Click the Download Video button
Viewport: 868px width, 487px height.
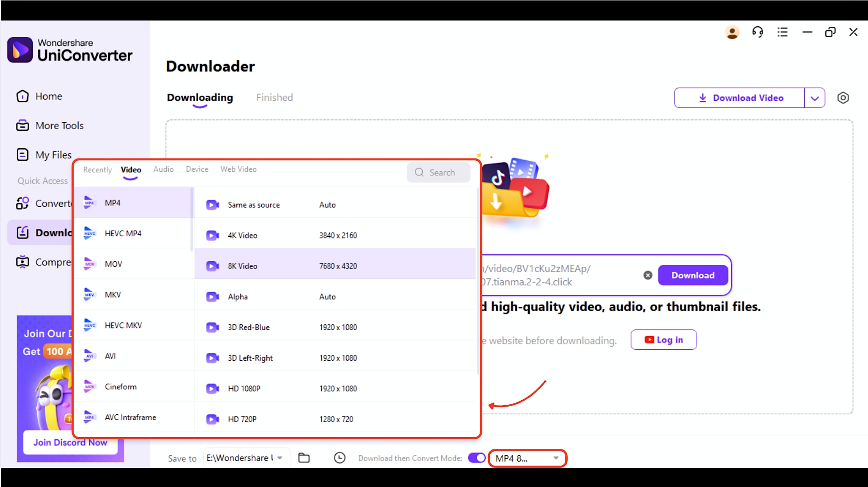click(739, 98)
